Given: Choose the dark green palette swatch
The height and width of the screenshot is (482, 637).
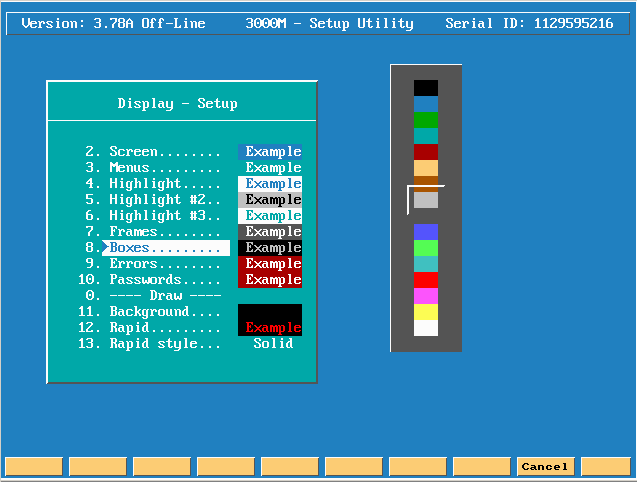Looking at the screenshot, I should [x=426, y=120].
